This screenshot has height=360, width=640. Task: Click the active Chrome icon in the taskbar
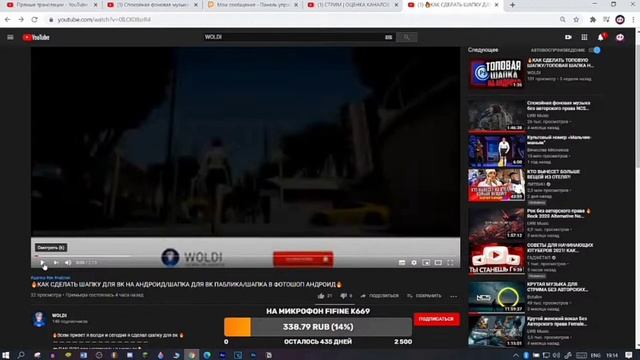click(191, 355)
